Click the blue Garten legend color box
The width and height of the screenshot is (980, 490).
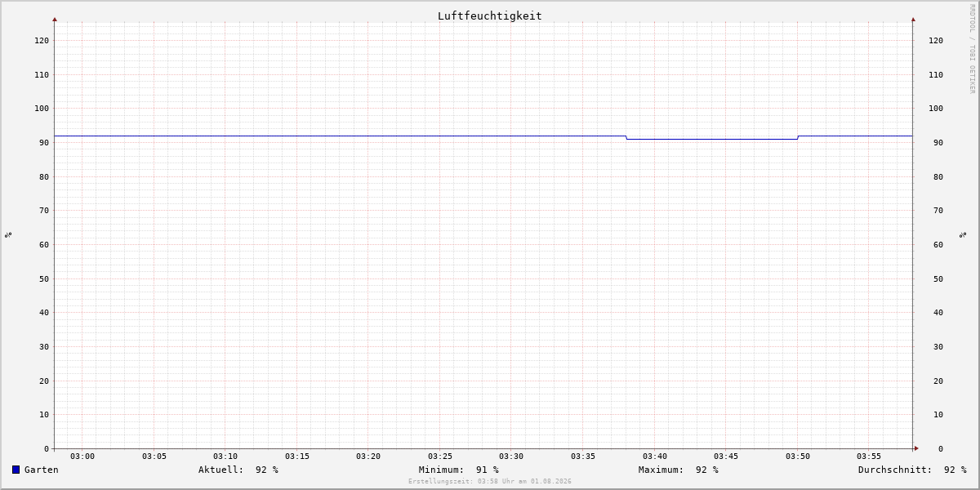[x=16, y=470]
